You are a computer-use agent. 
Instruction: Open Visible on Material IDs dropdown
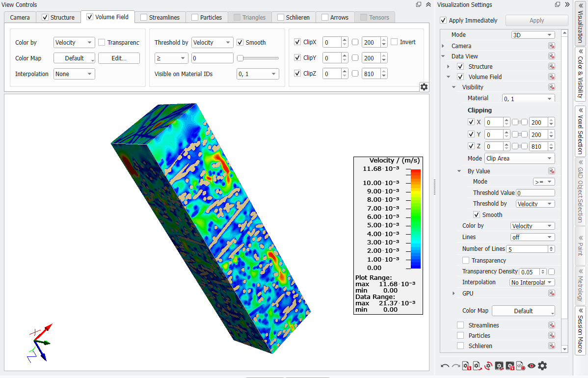[258, 74]
